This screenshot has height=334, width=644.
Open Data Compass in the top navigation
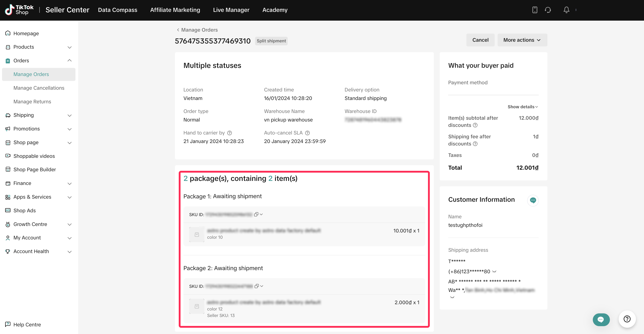pyautogui.click(x=117, y=10)
